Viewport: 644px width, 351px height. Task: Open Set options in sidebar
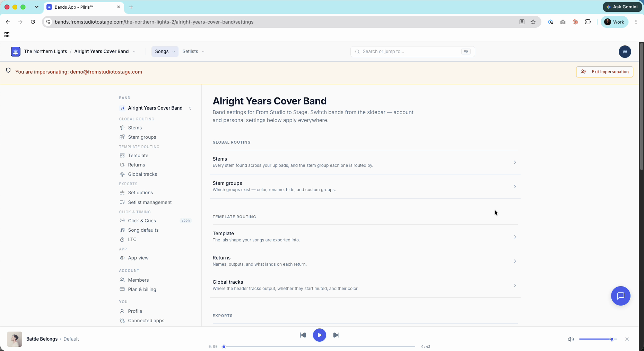click(140, 192)
